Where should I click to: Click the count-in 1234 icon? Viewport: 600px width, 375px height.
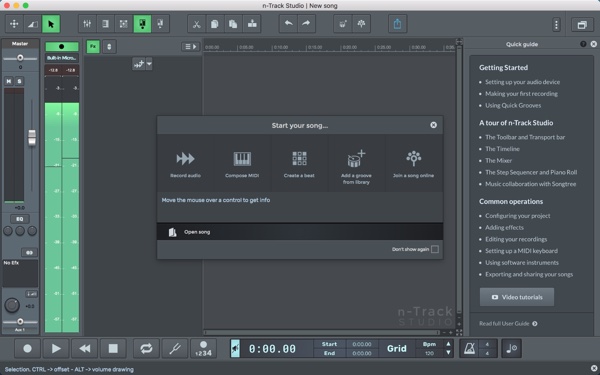[x=204, y=348]
